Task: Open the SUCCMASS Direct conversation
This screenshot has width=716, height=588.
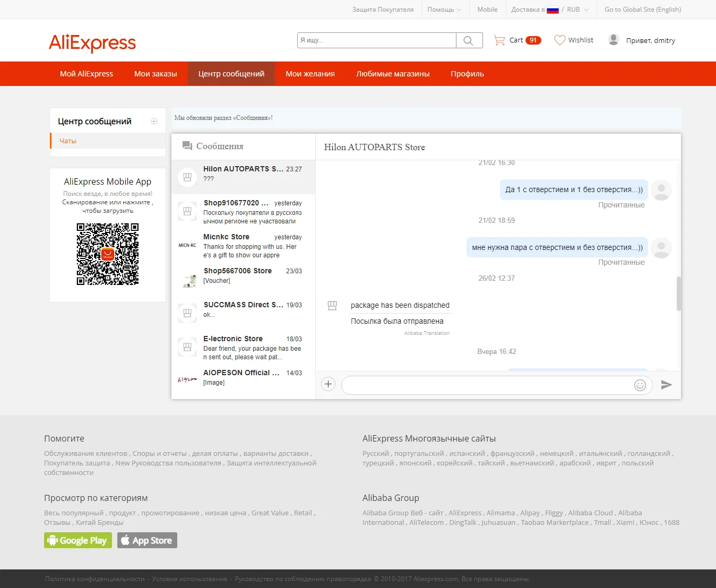Action: pos(244,313)
